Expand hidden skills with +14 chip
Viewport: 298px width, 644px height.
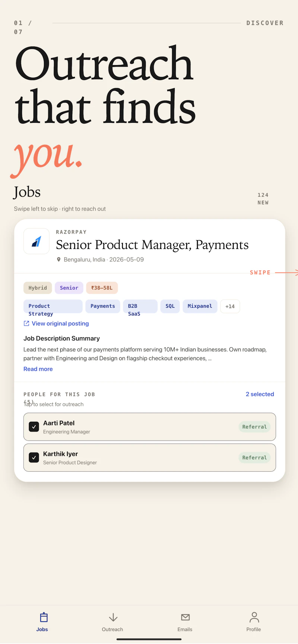coord(230,307)
